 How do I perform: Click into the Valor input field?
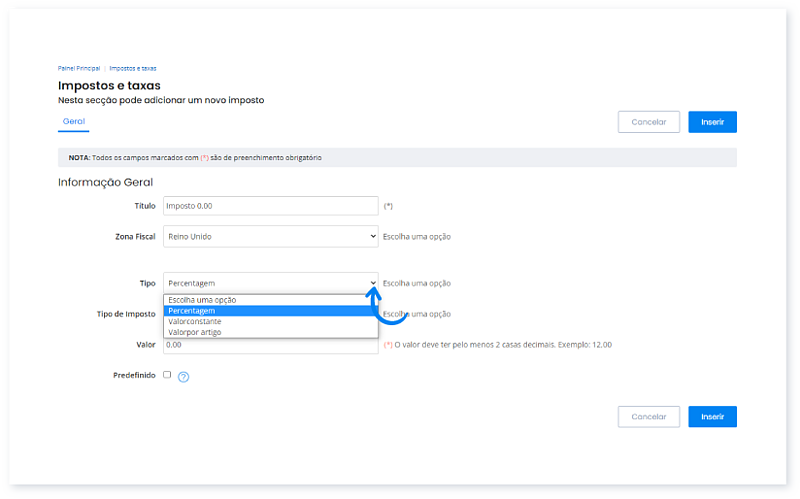tap(270, 345)
